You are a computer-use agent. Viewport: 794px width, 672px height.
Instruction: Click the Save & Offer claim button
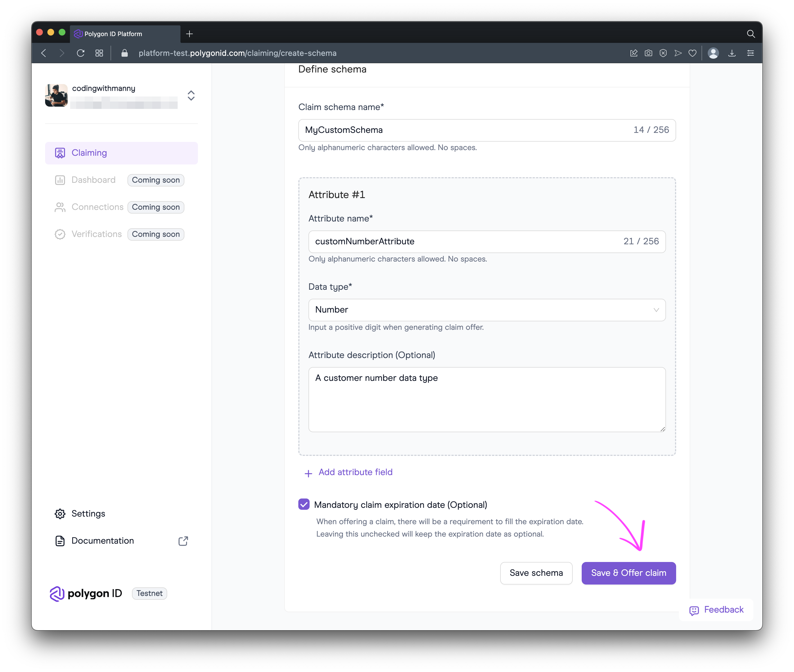point(628,573)
